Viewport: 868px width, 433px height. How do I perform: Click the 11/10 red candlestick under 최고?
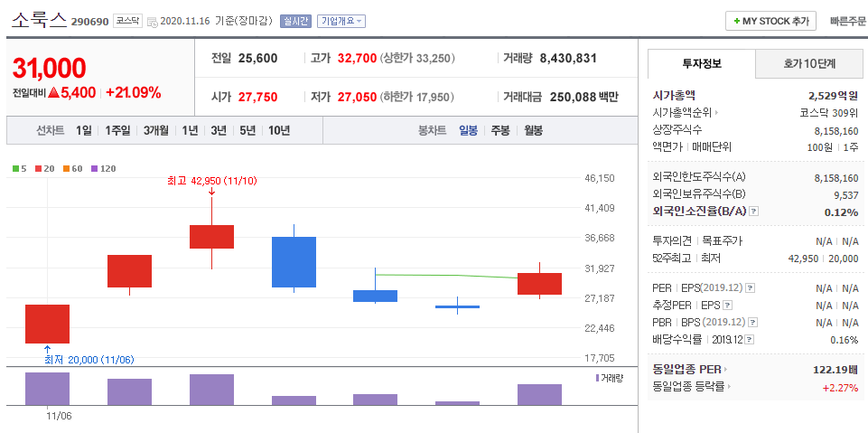pyautogui.click(x=211, y=237)
